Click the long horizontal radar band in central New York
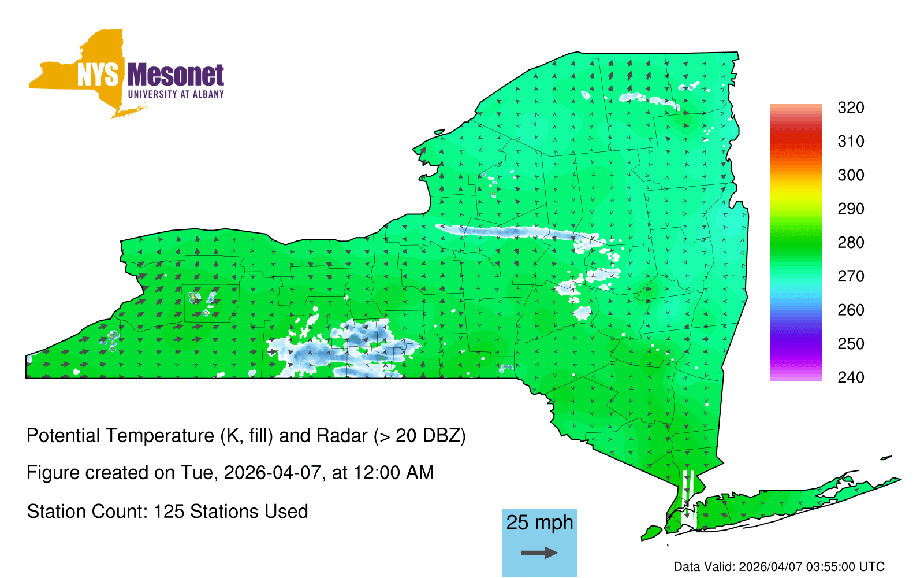The width and height of the screenshot is (924, 578). [508, 232]
